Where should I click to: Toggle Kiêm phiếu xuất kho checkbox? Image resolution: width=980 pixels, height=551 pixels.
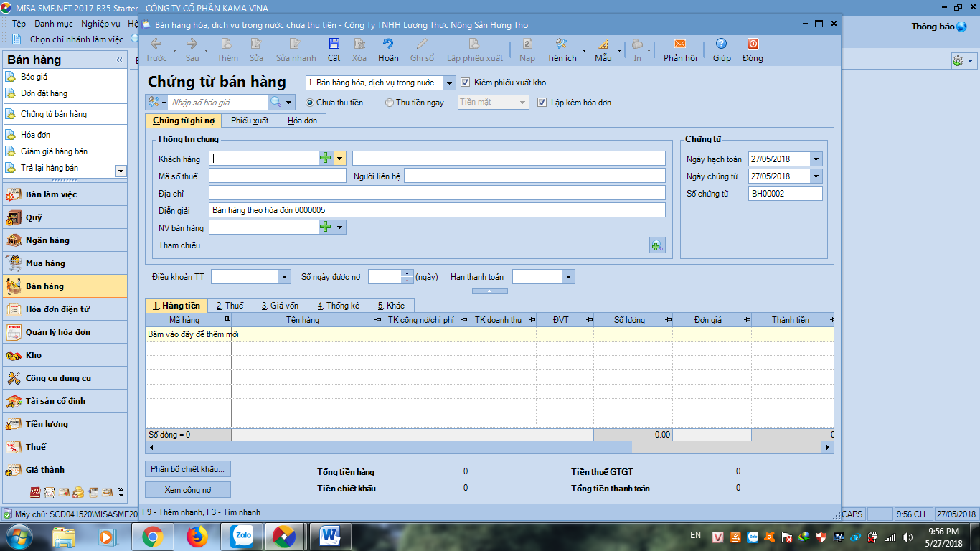coord(465,83)
